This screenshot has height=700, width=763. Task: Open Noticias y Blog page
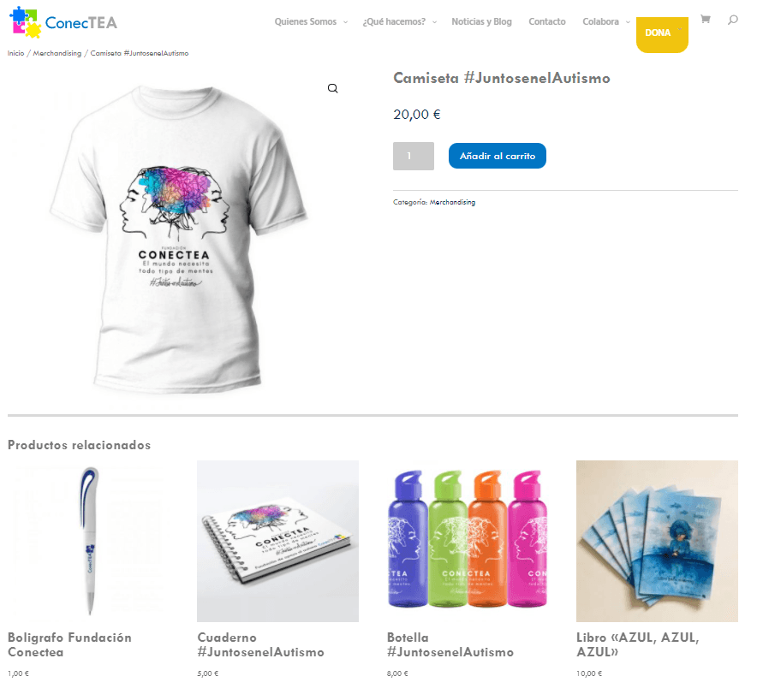point(481,22)
